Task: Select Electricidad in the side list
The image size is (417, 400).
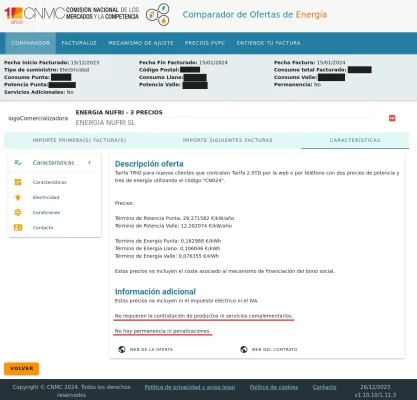Action: point(46,197)
